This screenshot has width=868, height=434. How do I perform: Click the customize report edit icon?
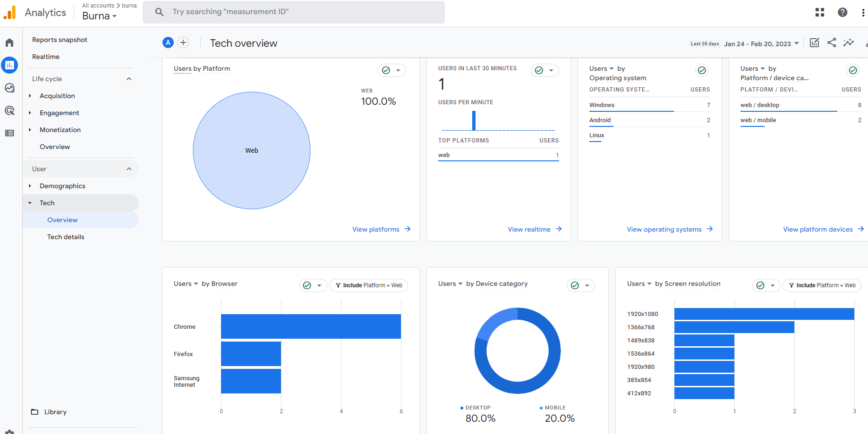pyautogui.click(x=815, y=43)
